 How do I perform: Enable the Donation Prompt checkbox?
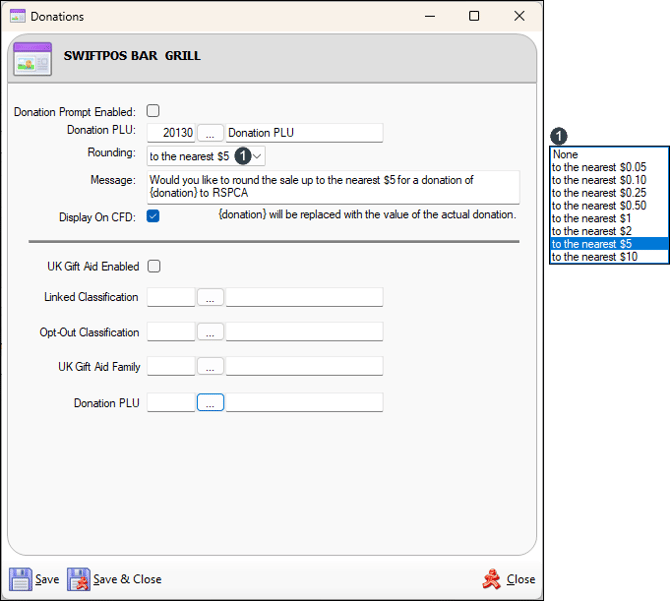click(x=153, y=111)
